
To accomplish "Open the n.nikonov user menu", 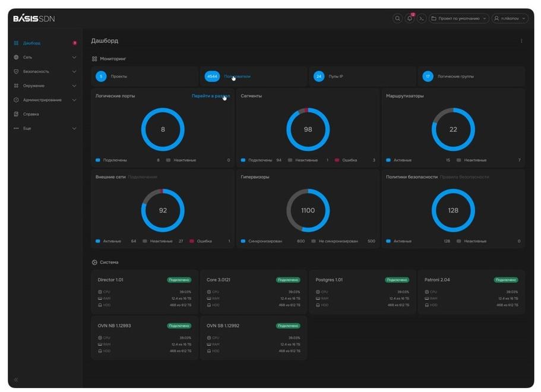I will pyautogui.click(x=510, y=18).
